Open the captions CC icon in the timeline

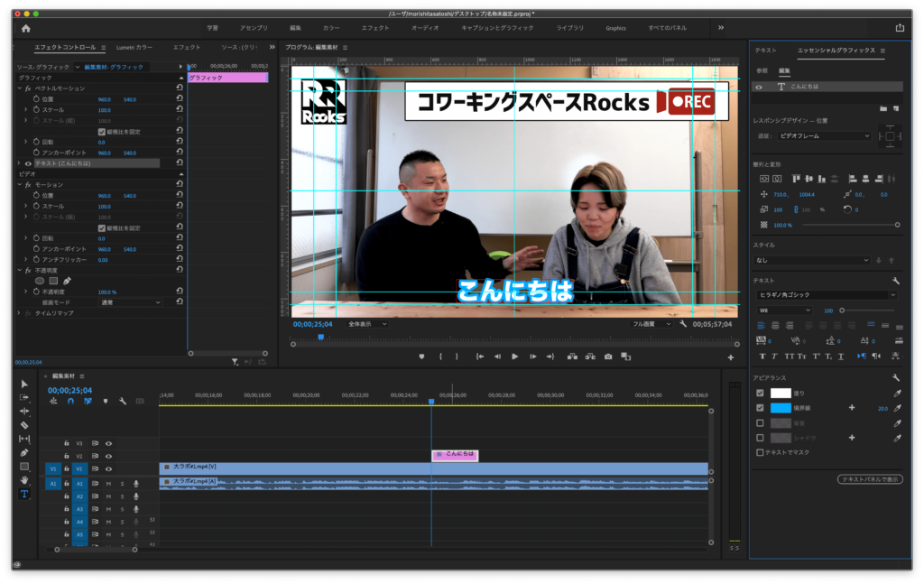click(x=140, y=402)
